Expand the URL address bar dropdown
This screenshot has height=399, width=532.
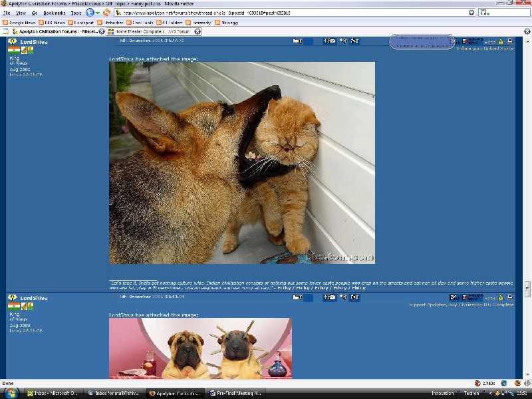pos(471,13)
